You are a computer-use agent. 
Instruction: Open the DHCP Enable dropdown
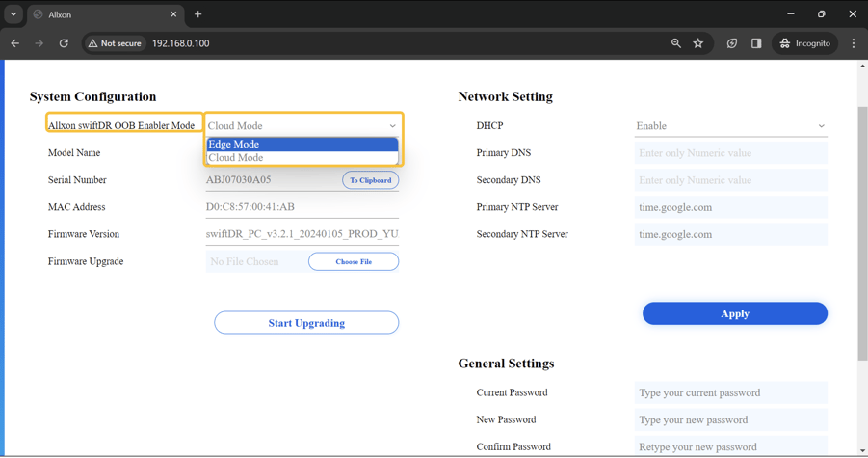[730, 126]
